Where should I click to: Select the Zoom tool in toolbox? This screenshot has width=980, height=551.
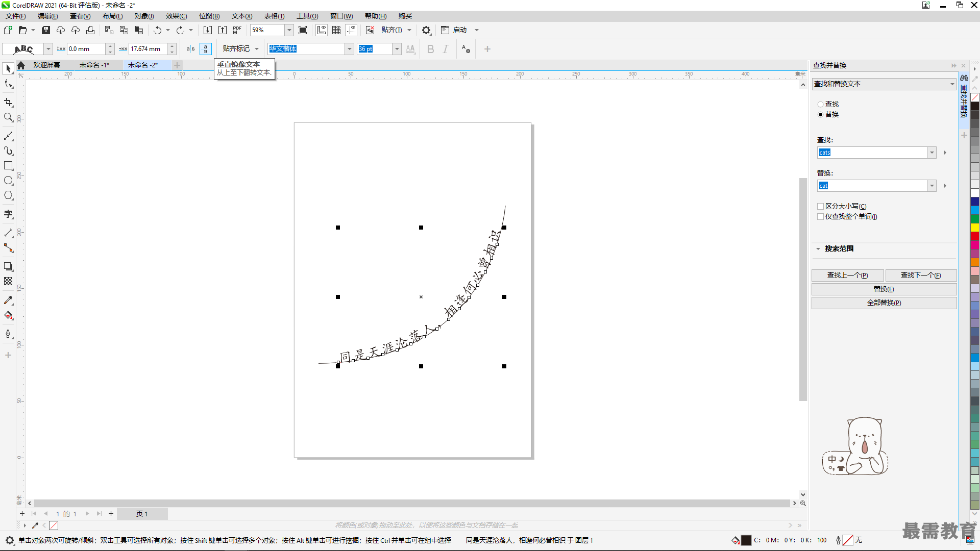click(x=8, y=117)
